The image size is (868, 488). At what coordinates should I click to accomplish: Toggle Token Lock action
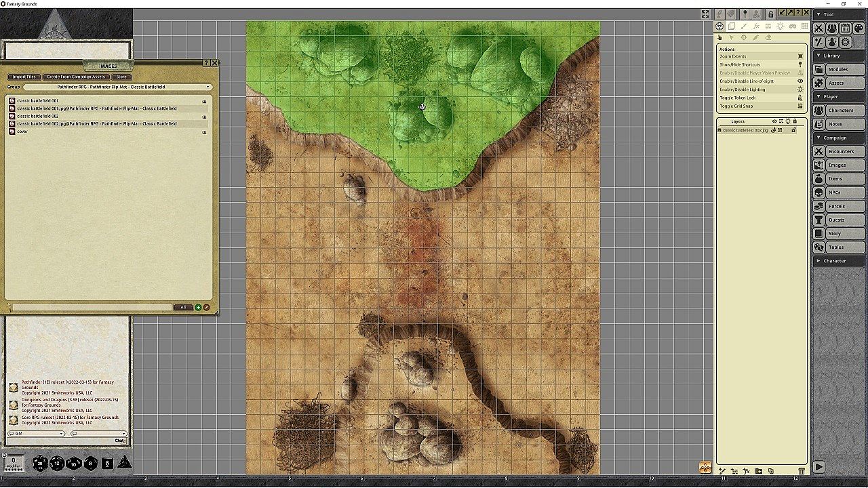760,98
